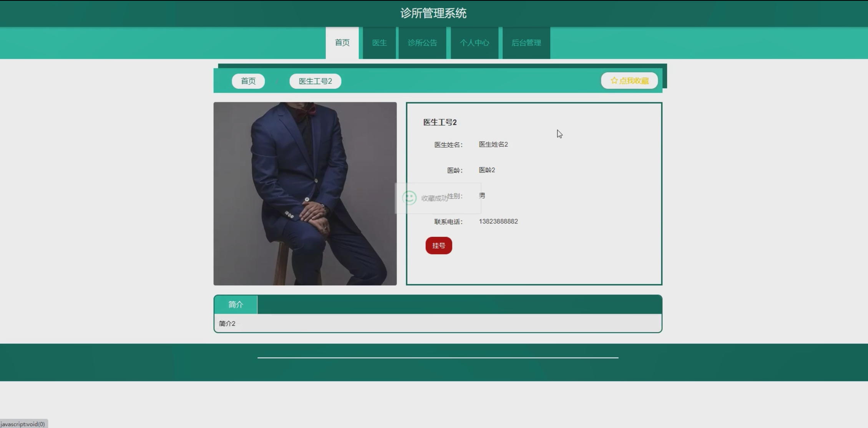868x428 pixels.
Task: Open the 后台管理 navigation tab
Action: pos(526,43)
